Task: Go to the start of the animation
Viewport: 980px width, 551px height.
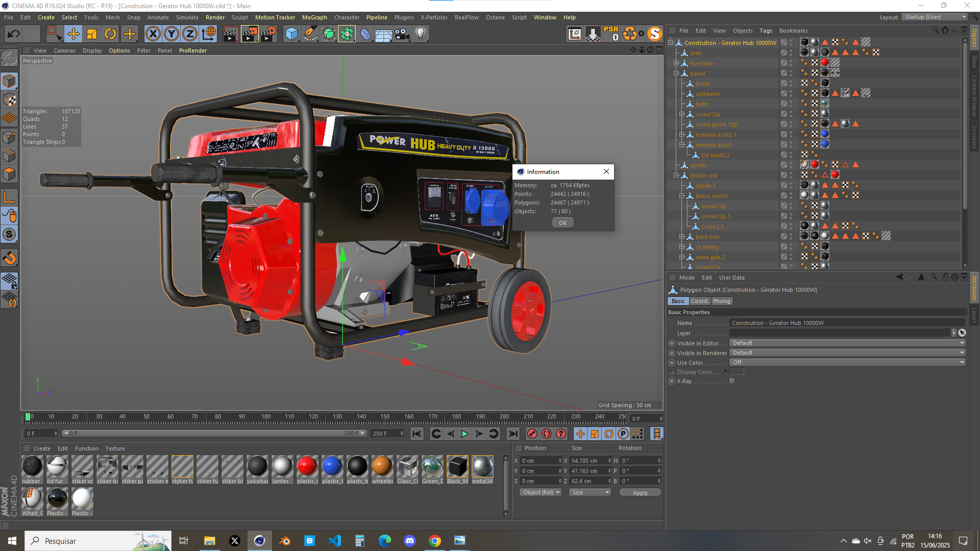Action: pos(417,434)
